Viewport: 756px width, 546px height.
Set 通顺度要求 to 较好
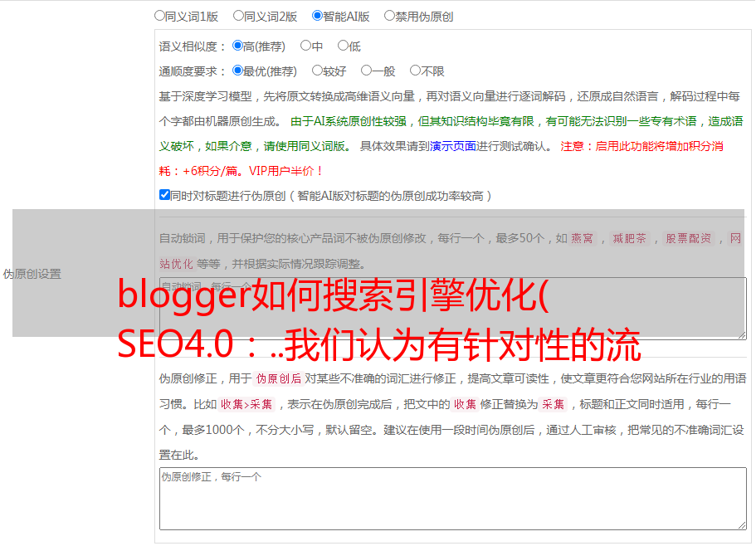pos(317,71)
